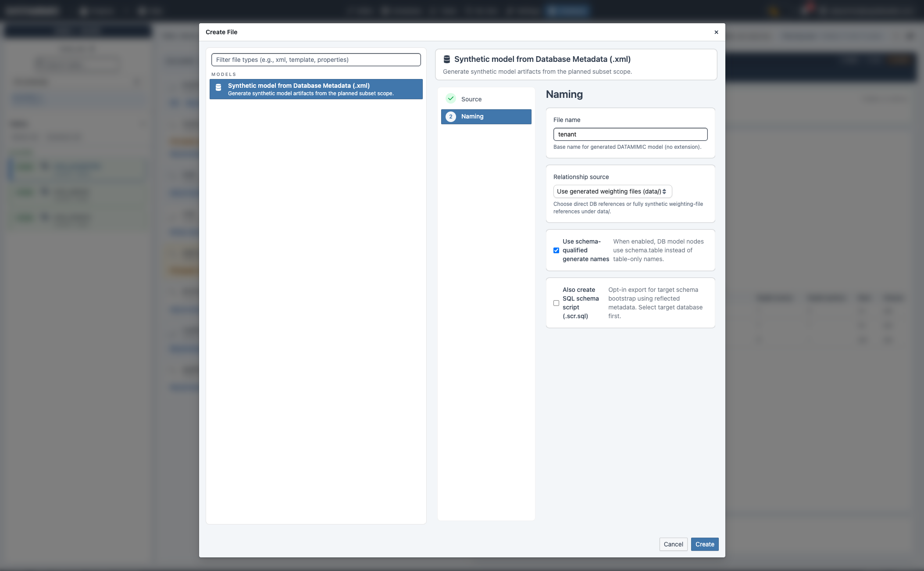Click the green checkmark icon on the Source step

[x=451, y=98]
